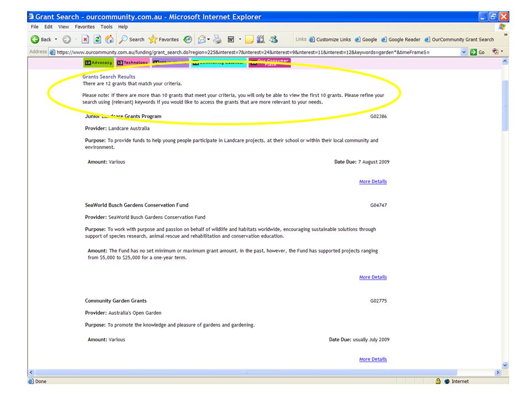Open the Mail button dropdown arrow

[209, 39]
